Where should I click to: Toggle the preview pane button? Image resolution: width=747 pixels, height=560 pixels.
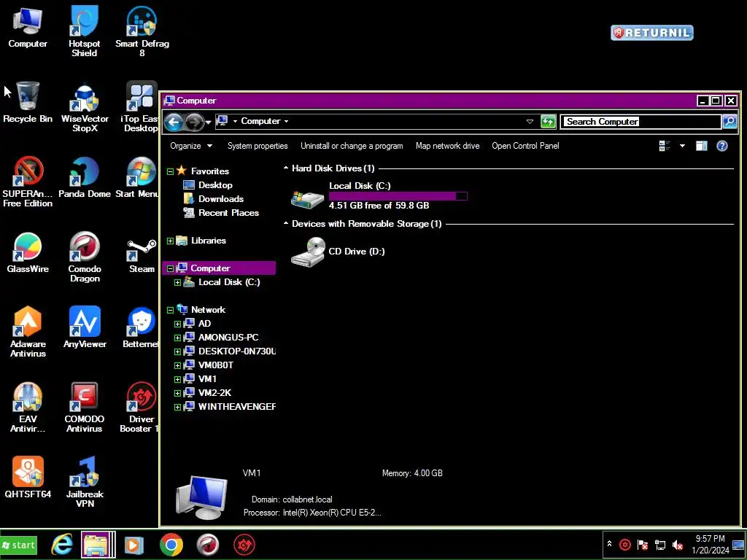coord(701,146)
